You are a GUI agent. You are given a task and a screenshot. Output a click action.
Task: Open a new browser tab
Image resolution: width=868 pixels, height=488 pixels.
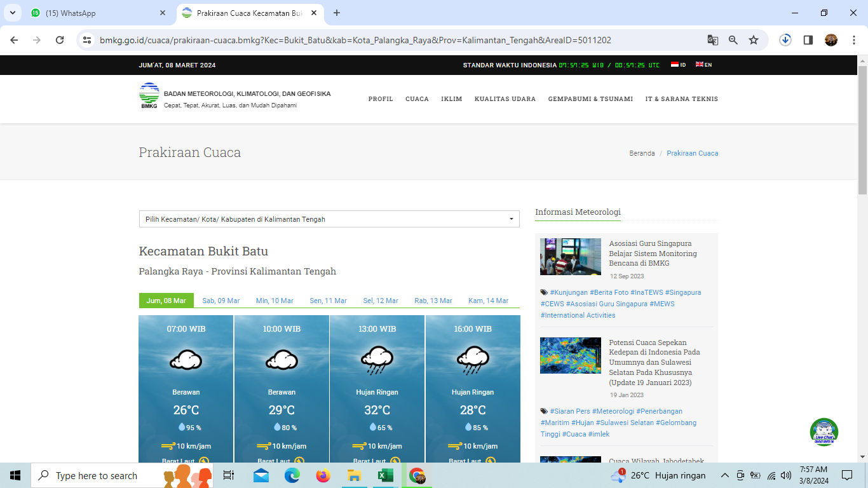337,13
